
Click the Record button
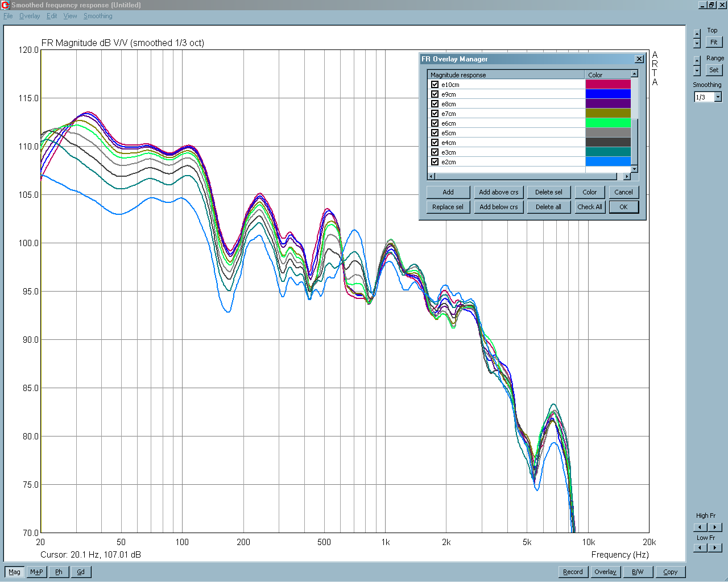coord(573,572)
